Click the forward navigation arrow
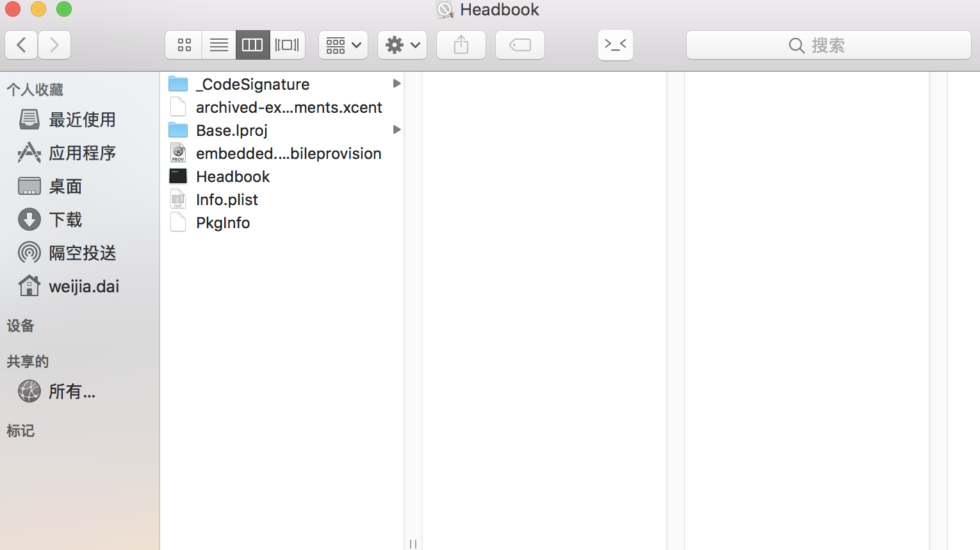Screen dimensions: 980x550 [54, 45]
